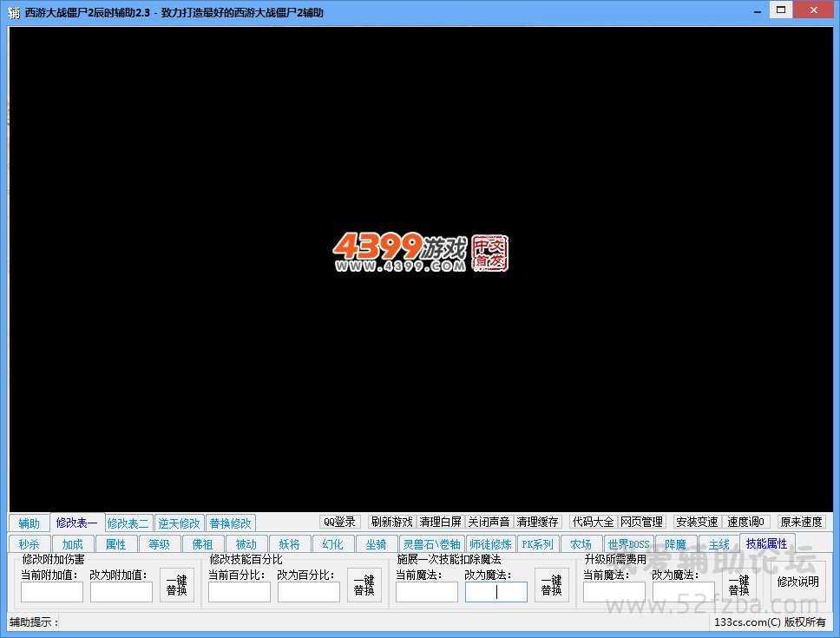Click the 清理缓存 button

point(537,522)
